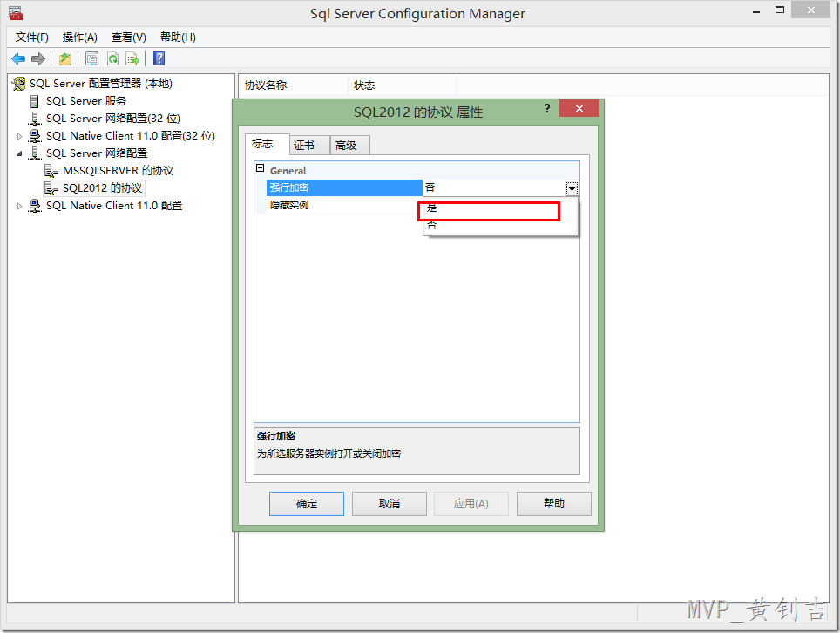The height and width of the screenshot is (633, 840).
Task: Click the 取消 button
Action: 389,504
